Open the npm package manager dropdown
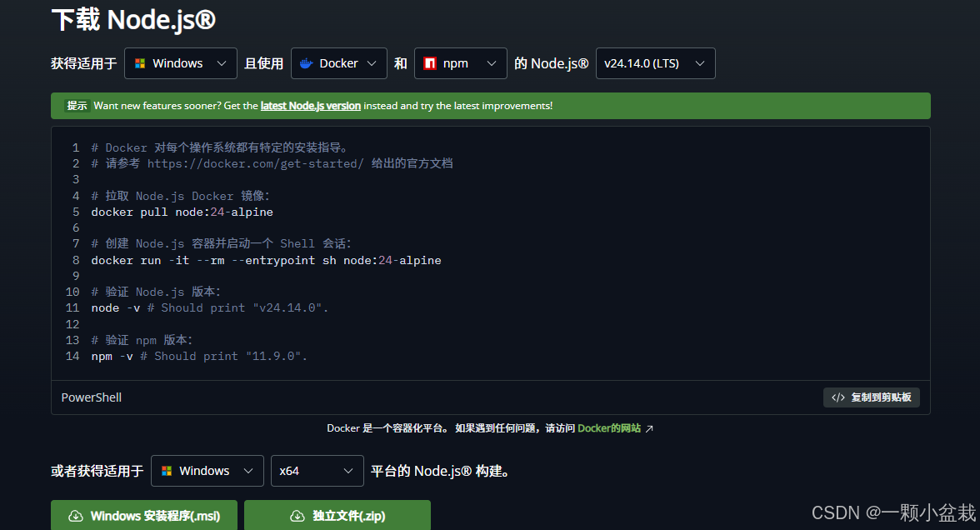This screenshot has height=530, width=980. [x=461, y=62]
